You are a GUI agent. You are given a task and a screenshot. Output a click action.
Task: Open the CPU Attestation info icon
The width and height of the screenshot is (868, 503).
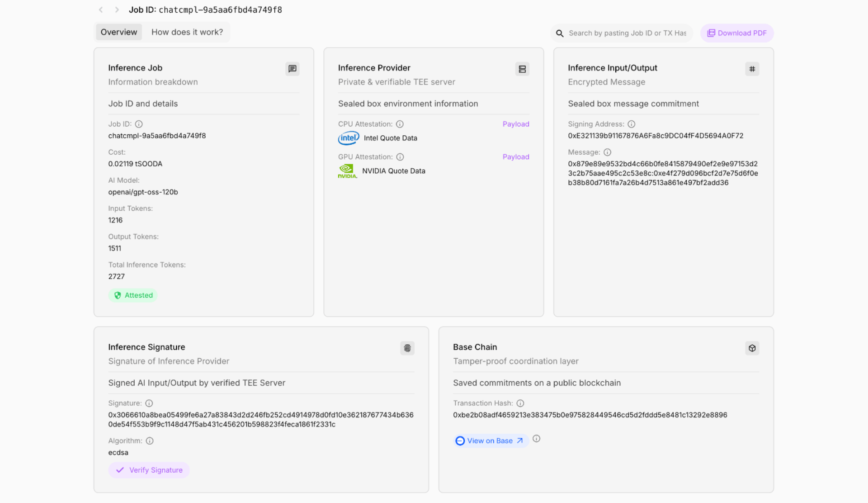click(400, 124)
